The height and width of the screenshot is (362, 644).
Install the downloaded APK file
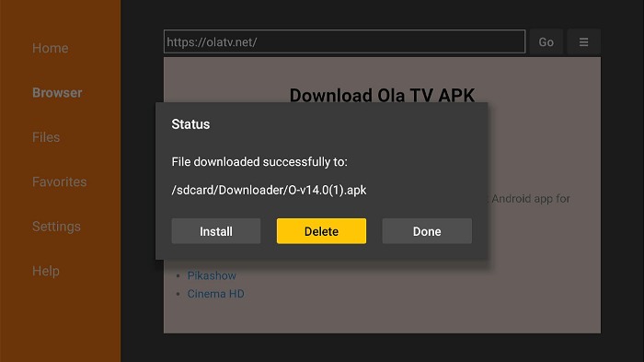tap(216, 231)
